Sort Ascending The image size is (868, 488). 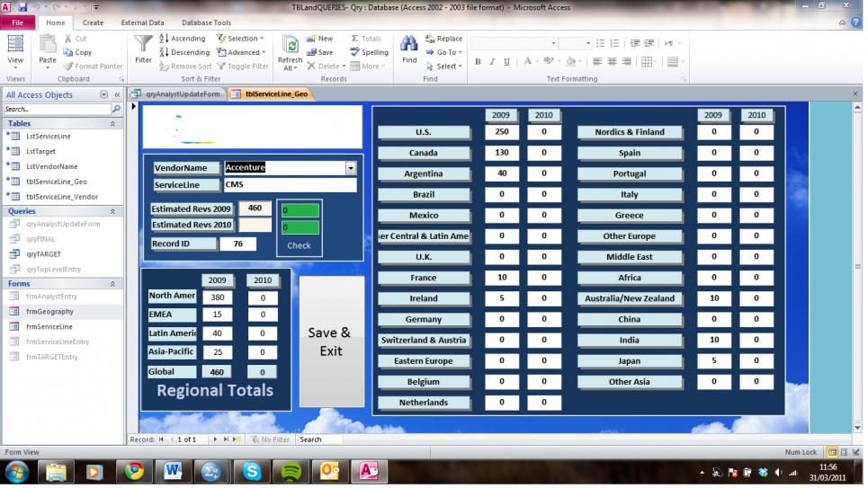(183, 38)
